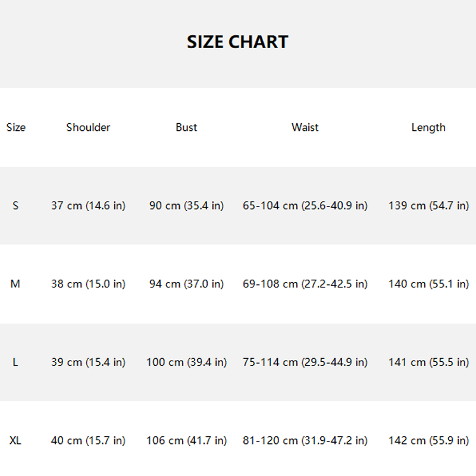This screenshot has height=476, width=476.
Task: Click the 142 cm length value
Action: click(428, 441)
